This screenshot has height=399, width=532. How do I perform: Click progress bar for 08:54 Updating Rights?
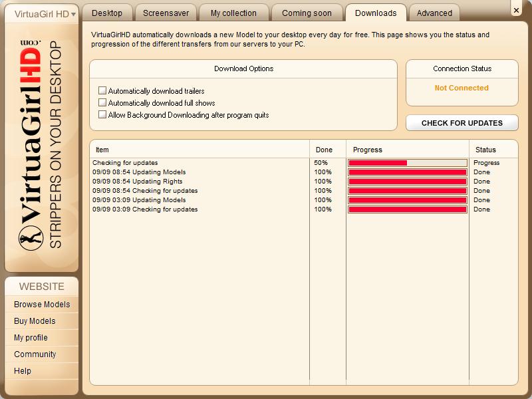[408, 181]
